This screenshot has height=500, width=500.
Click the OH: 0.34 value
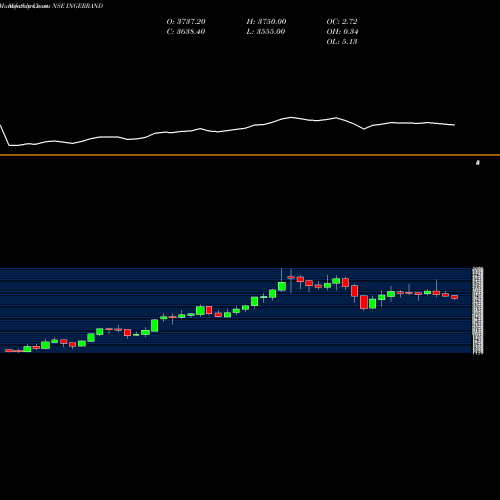pyautogui.click(x=342, y=31)
